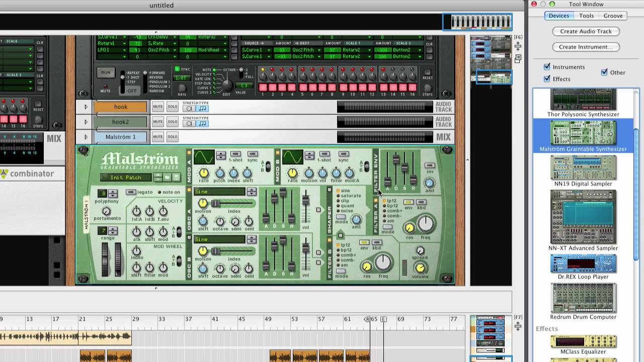The width and height of the screenshot is (644, 362).
Task: Solo the hook2 track
Action: click(x=173, y=122)
